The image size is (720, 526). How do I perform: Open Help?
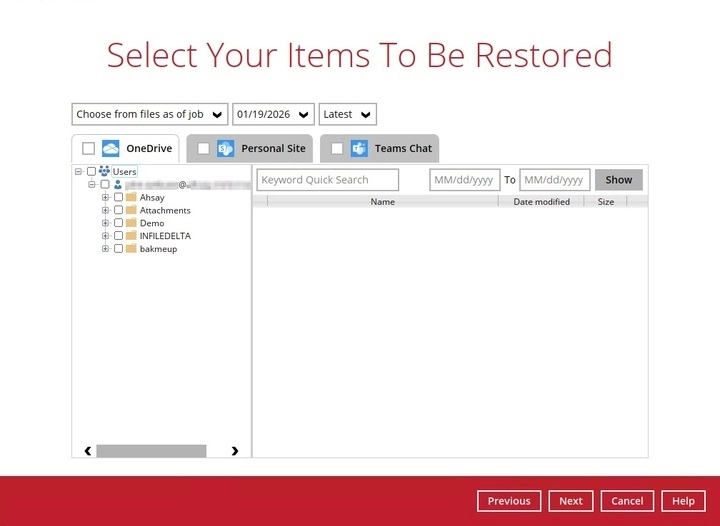[683, 501]
